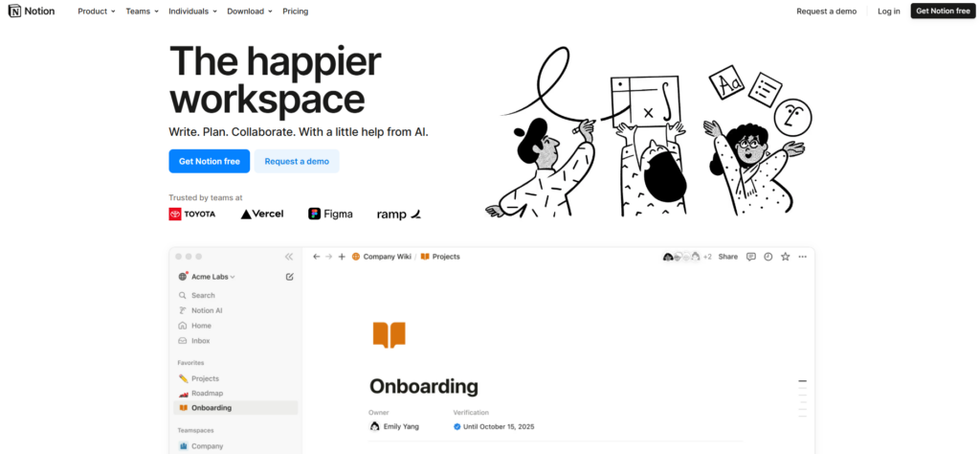Open the comments icon in page header
980x454 pixels.
point(750,257)
